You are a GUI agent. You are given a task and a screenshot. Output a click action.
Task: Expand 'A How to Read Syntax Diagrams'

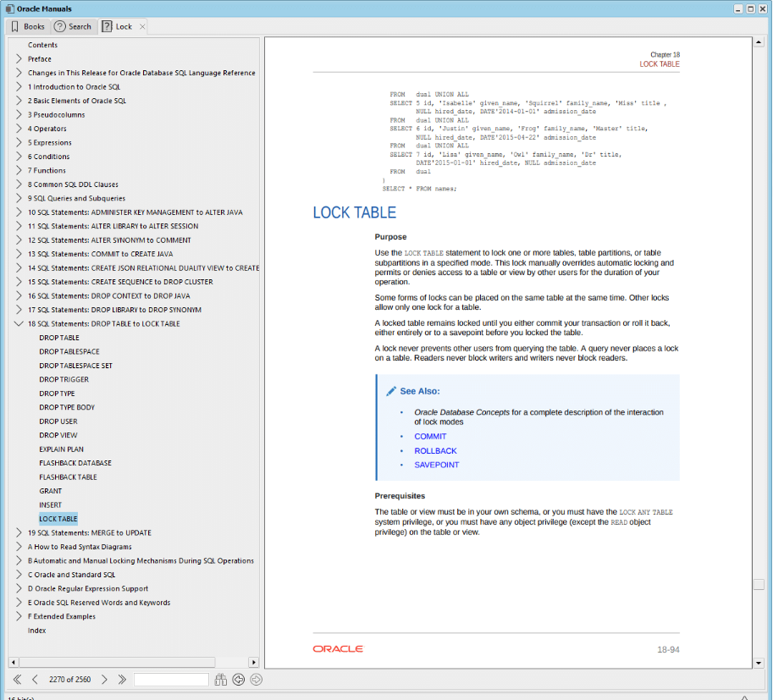19,547
